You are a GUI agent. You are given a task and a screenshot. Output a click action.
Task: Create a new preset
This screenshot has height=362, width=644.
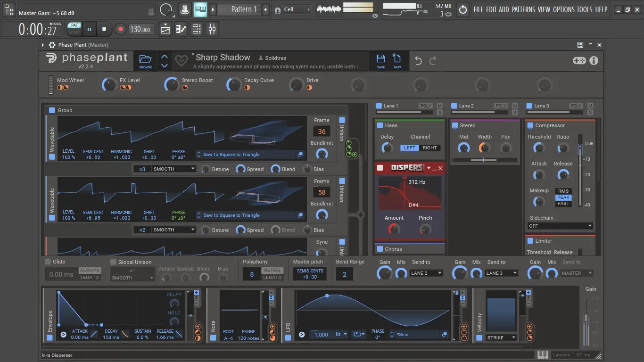(x=397, y=61)
